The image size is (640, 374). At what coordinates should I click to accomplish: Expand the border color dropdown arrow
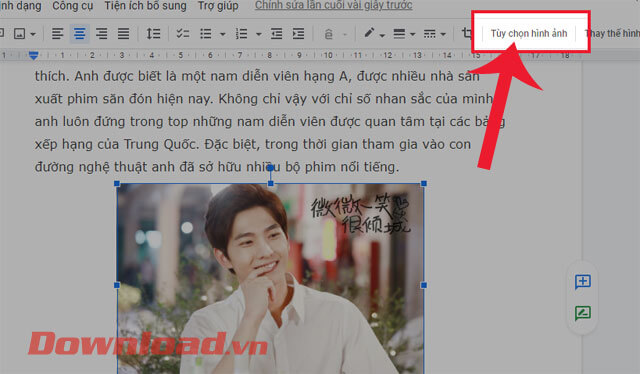(382, 35)
